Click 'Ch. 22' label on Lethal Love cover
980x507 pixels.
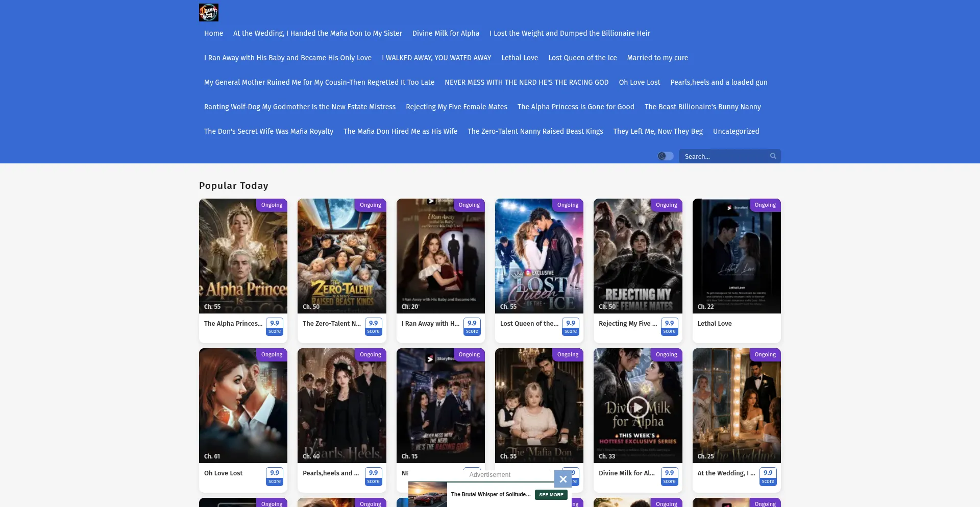click(705, 307)
